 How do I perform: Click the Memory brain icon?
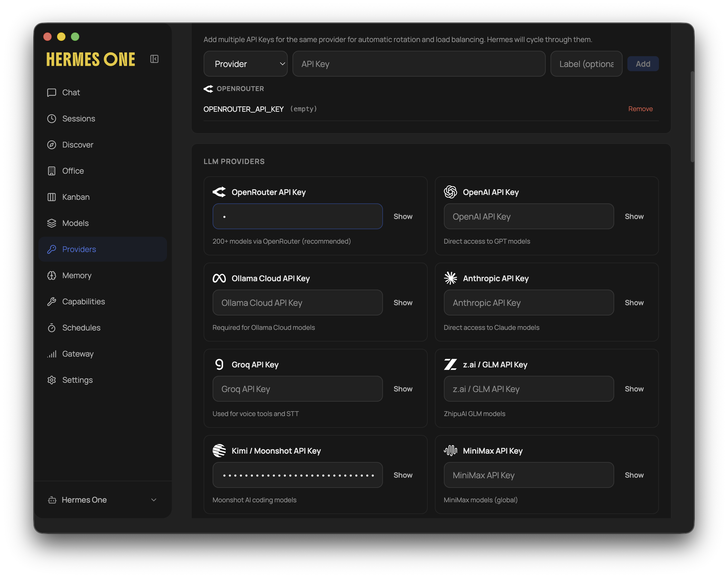coord(52,276)
